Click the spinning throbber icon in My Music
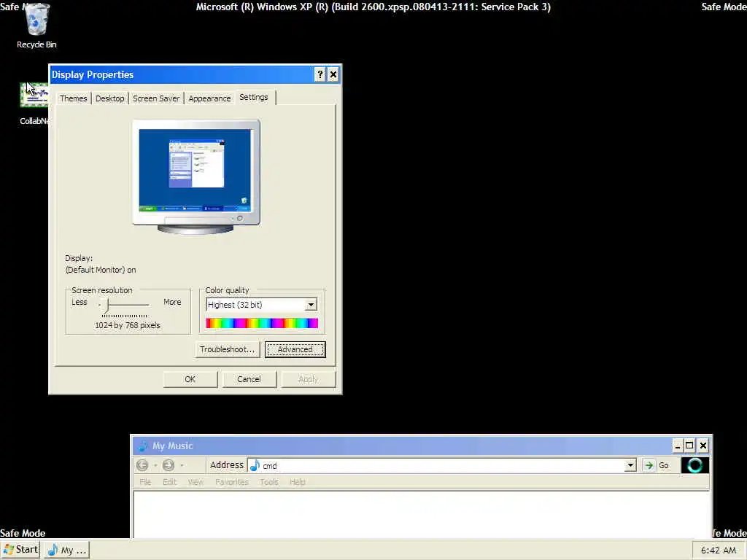This screenshot has height=560, width=747. 694,465
